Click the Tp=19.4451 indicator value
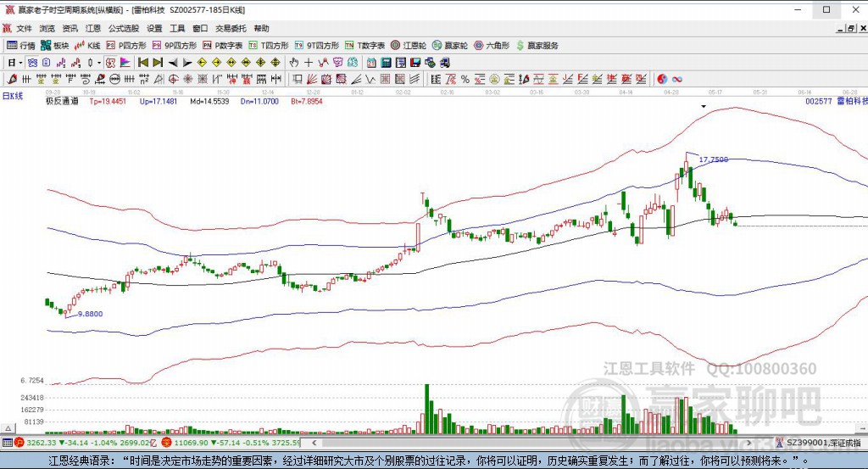Image resolution: width=868 pixels, height=469 pixels. 108,101
